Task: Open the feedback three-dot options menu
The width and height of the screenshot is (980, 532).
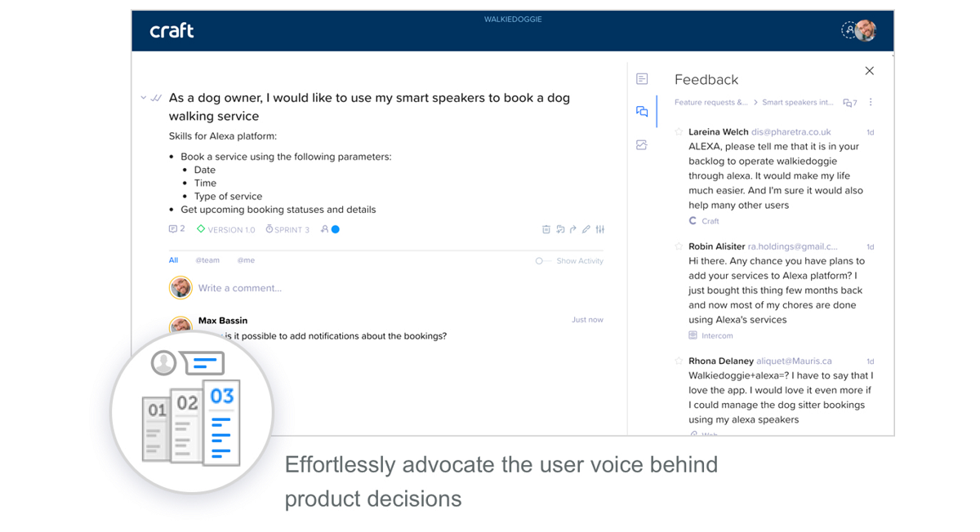Action: click(871, 103)
